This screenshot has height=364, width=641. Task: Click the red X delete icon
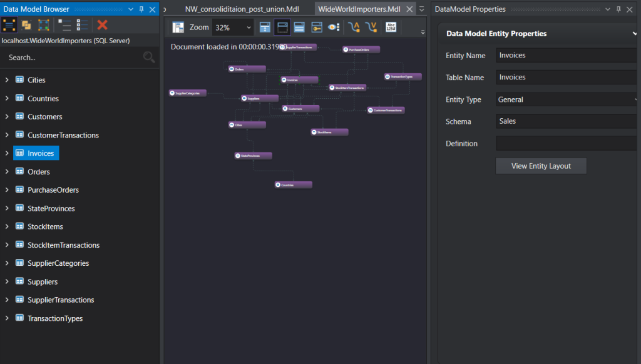103,25
